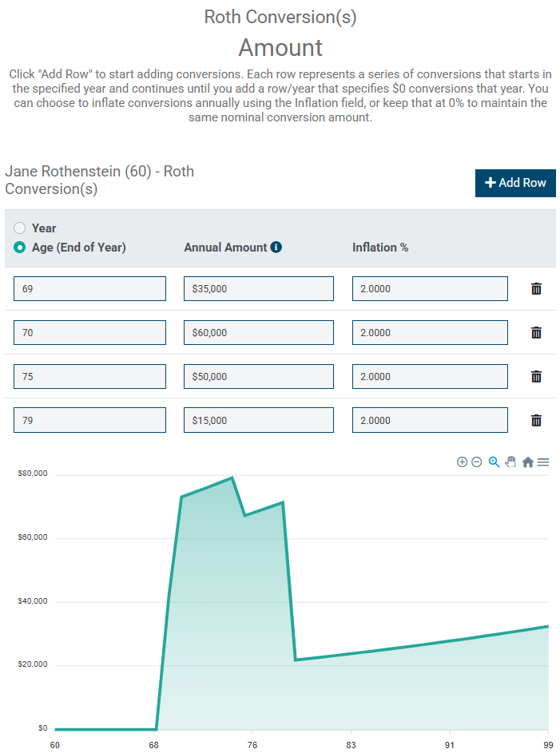Click the inflation field in the age 69 row

pos(430,288)
